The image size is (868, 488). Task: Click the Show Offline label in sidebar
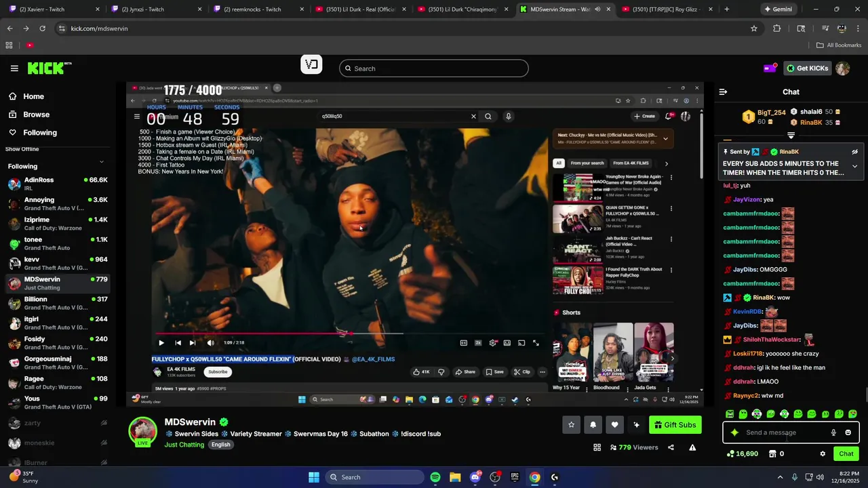coord(22,149)
